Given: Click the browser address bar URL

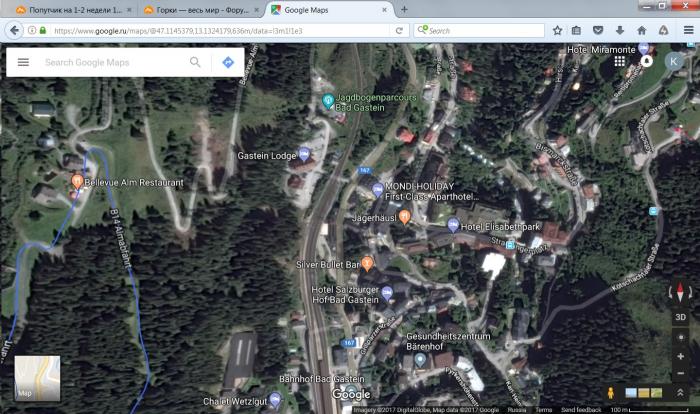Looking at the screenshot, I should pos(221,31).
